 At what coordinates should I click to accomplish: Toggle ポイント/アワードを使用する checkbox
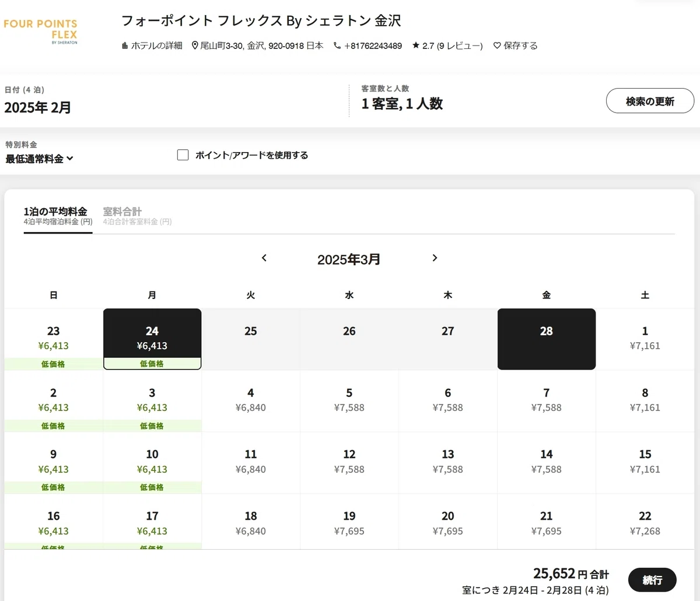[183, 155]
